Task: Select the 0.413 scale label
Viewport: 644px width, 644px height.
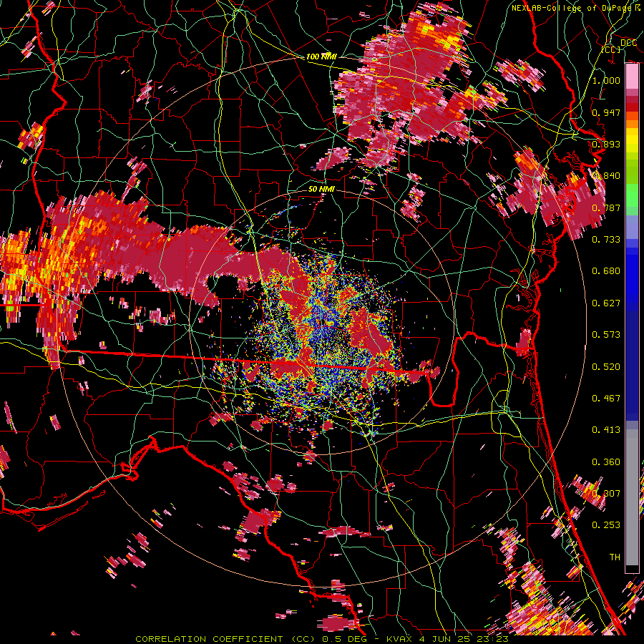Action: 606,430
